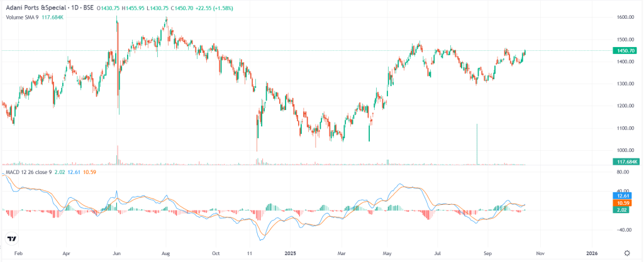Screen dimensions: 644x262
Task: Click the TradingView logo
Action: [x=11, y=239]
